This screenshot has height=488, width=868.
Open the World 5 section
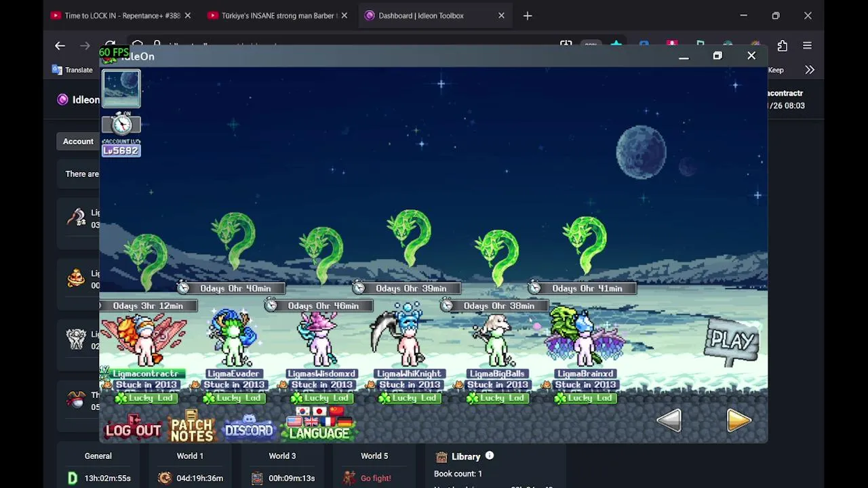pyautogui.click(x=374, y=456)
